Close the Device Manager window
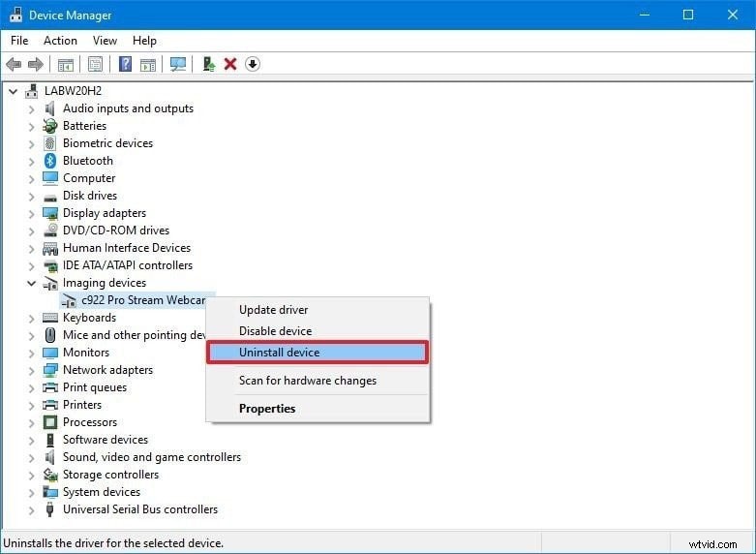 [x=733, y=15]
